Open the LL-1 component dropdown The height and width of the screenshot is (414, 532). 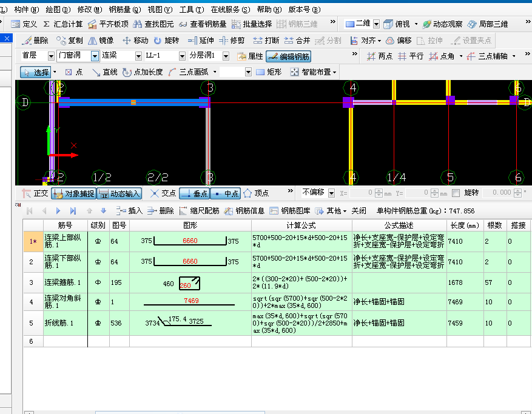182,56
